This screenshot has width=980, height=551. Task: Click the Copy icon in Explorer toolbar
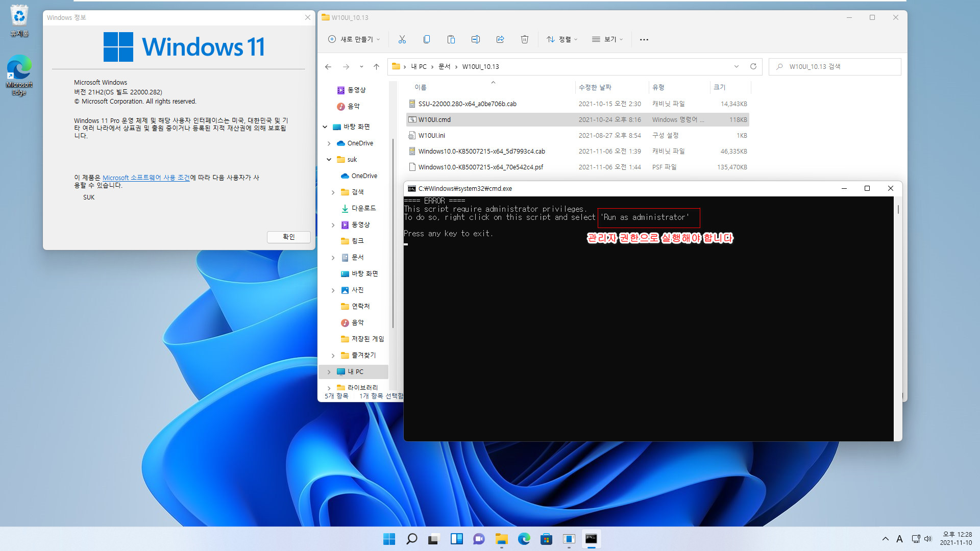click(427, 39)
